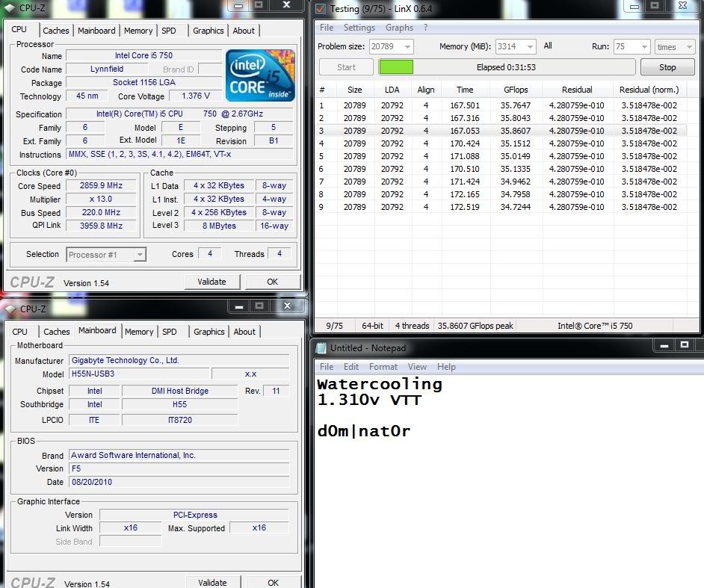This screenshot has height=588, width=704.
Task: Click the '4 threads' status bar entry in LinX
Action: 413,326
